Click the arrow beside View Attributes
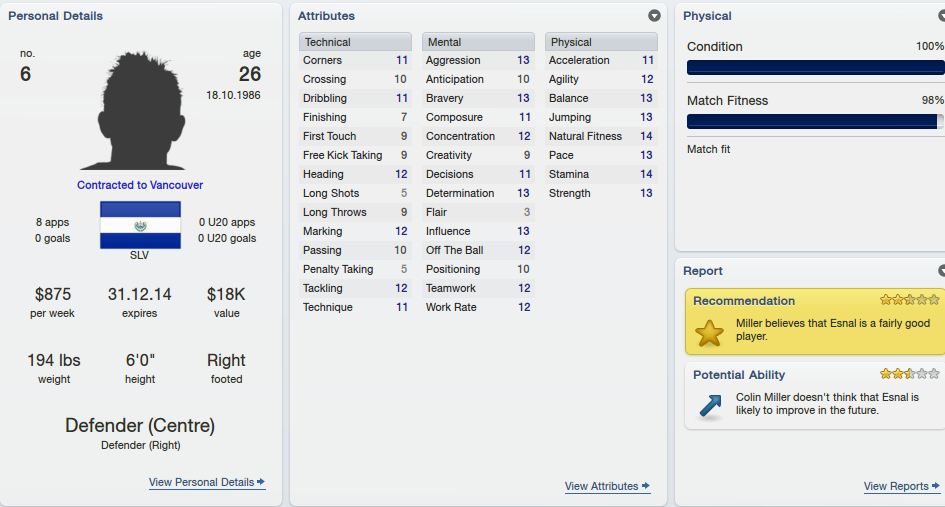 [645, 485]
